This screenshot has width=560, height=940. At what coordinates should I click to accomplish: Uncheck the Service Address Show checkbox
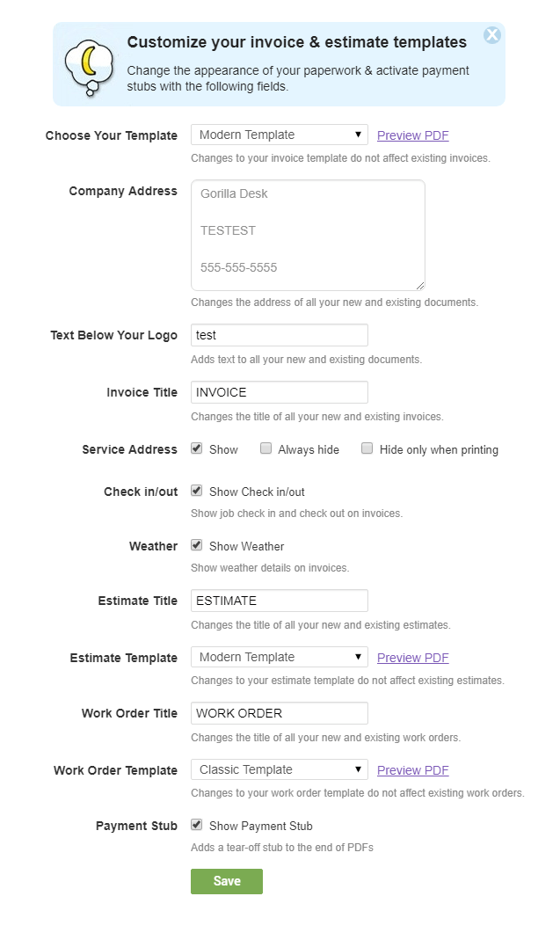197,448
